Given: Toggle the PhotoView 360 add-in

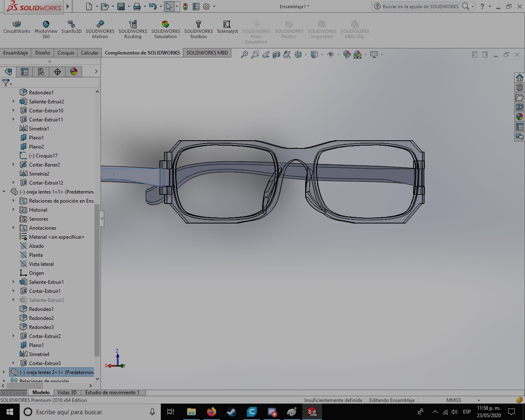Looking at the screenshot, I should coord(46,30).
